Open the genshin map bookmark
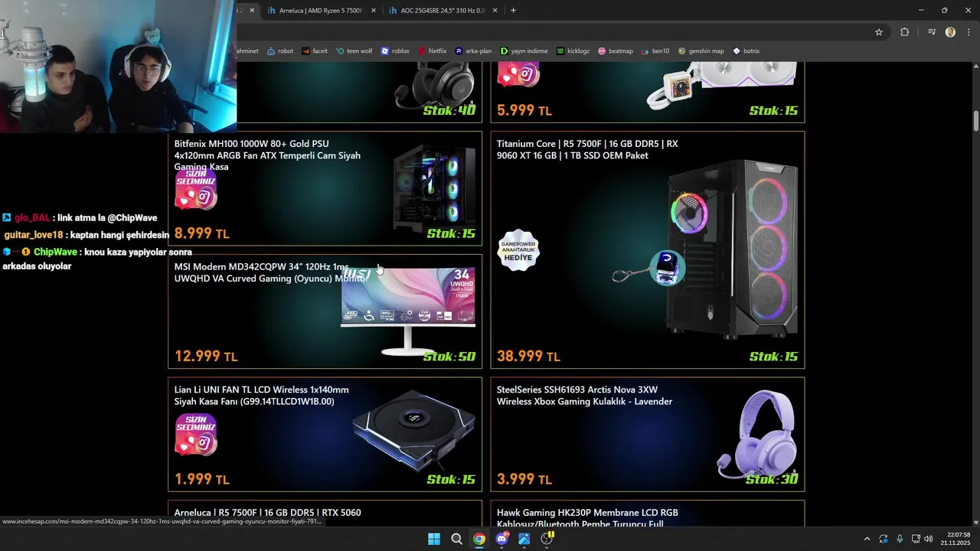 pyautogui.click(x=701, y=51)
